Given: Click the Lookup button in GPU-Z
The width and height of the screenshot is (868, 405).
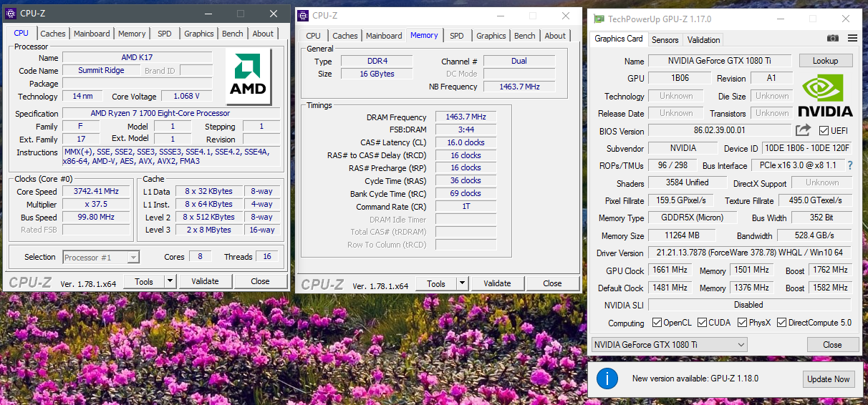Looking at the screenshot, I should coord(826,62).
